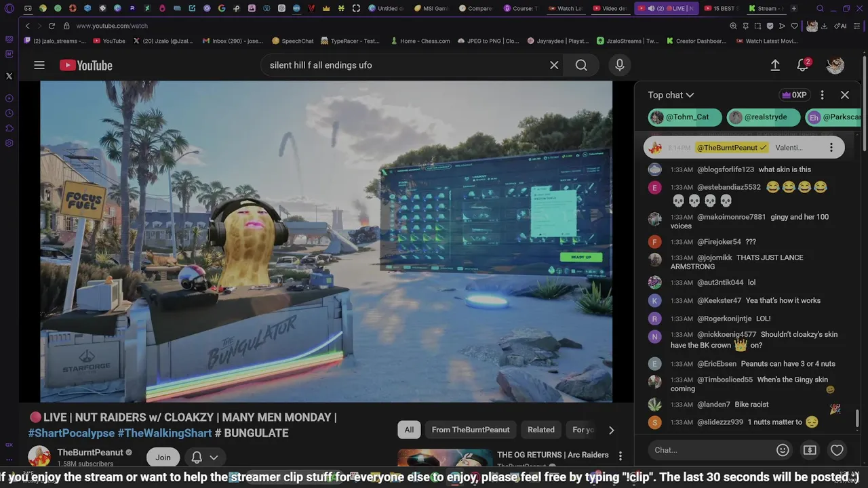Screen dimensions: 868x488
Task: Close the live chat panel
Action: tap(845, 95)
